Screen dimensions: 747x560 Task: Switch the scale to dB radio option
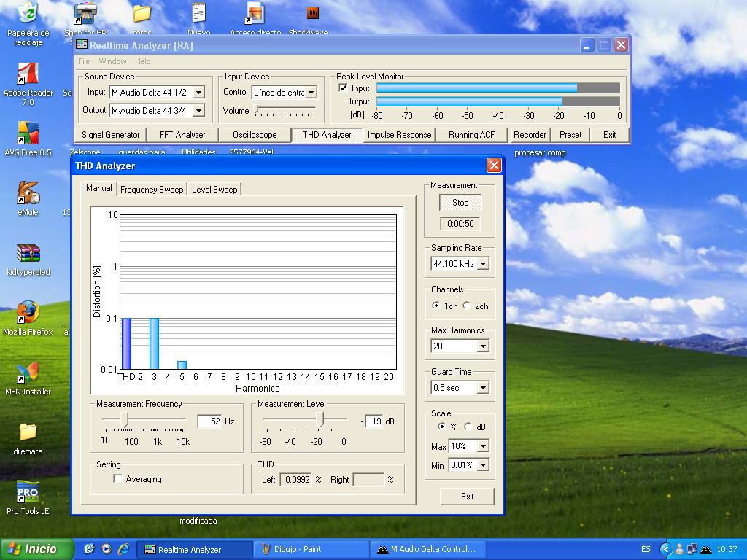[x=468, y=427]
